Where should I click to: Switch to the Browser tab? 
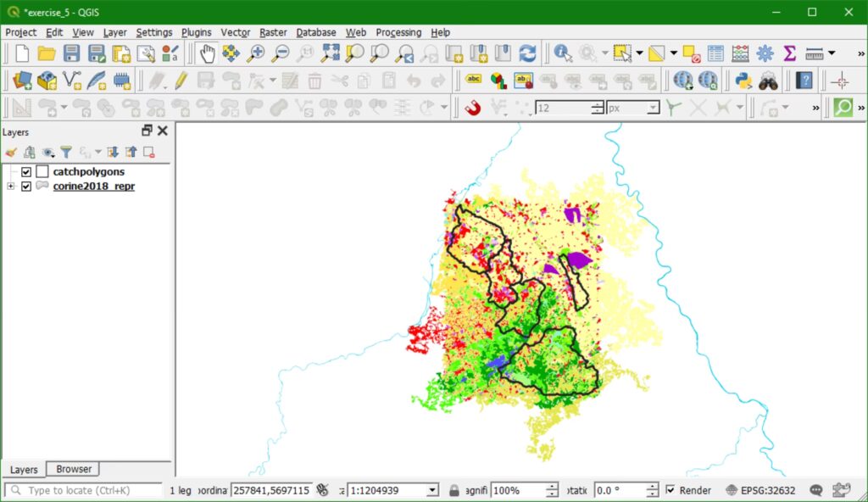pyautogui.click(x=74, y=469)
